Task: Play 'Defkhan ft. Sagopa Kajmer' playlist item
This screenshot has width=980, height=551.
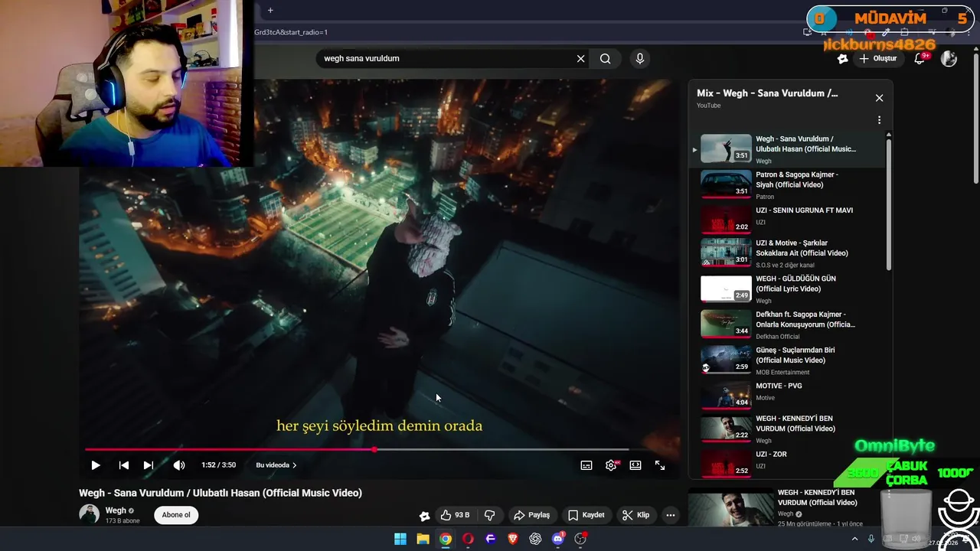Action: pyautogui.click(x=789, y=324)
